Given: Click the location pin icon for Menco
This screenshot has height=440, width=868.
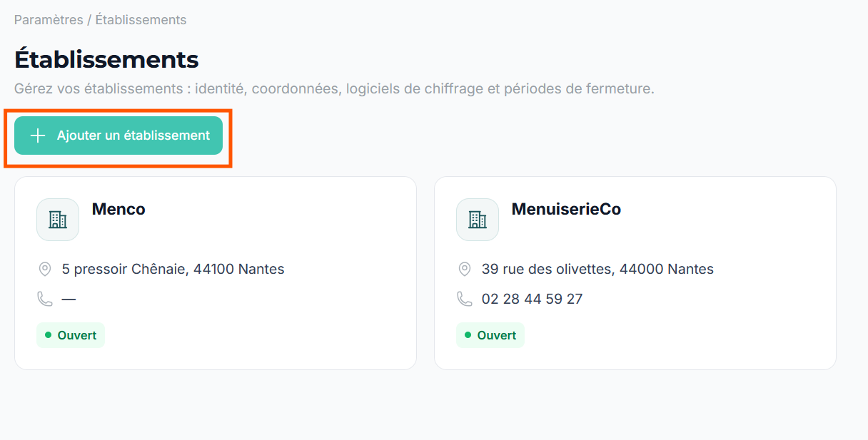Looking at the screenshot, I should (x=45, y=269).
